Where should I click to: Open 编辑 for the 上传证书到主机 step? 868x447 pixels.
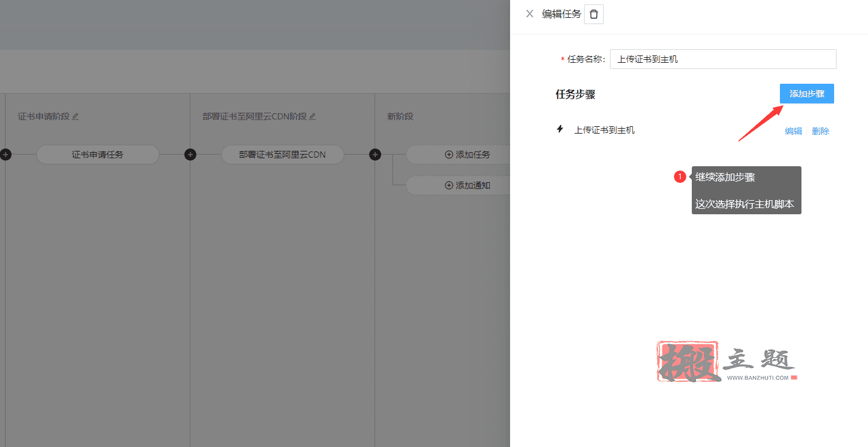(793, 131)
